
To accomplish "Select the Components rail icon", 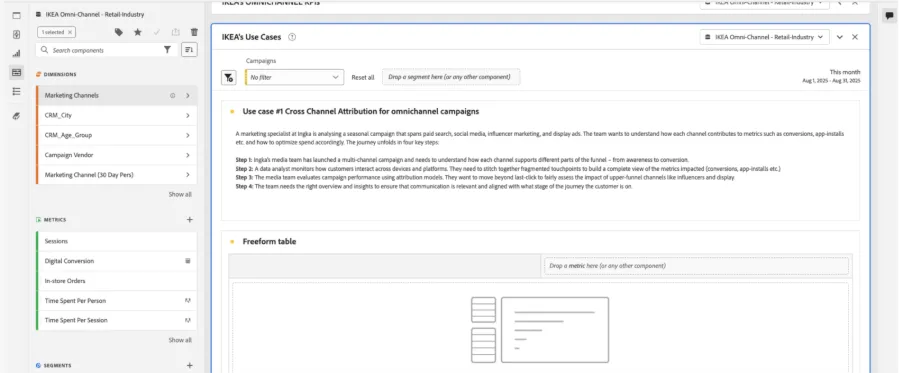I will (x=16, y=72).
